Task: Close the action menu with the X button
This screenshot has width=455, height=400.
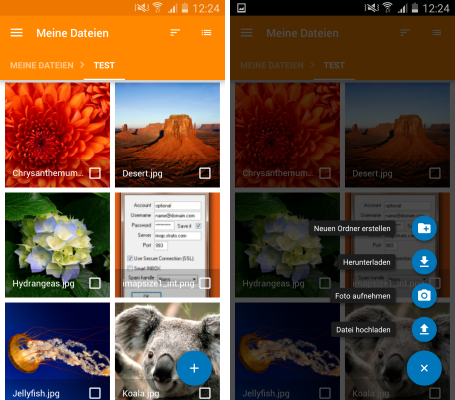Action: tap(424, 368)
